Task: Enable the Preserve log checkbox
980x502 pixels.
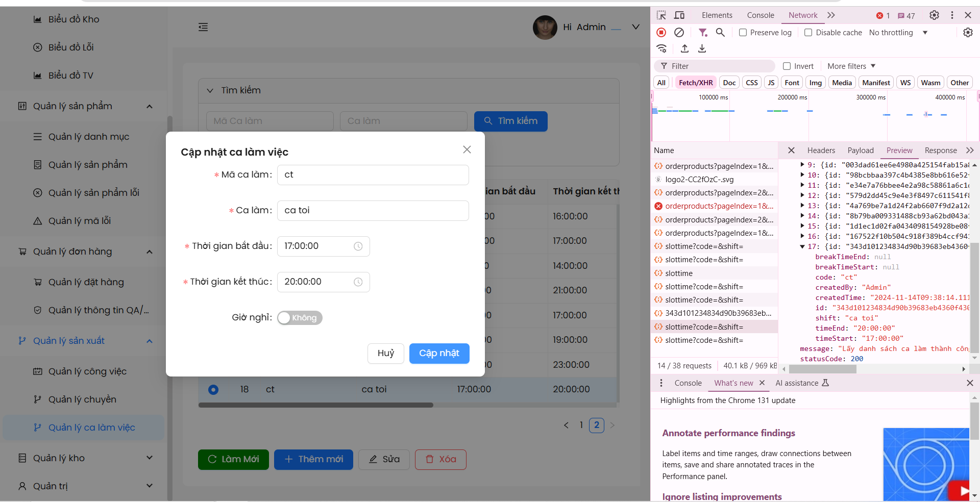Action: (743, 33)
